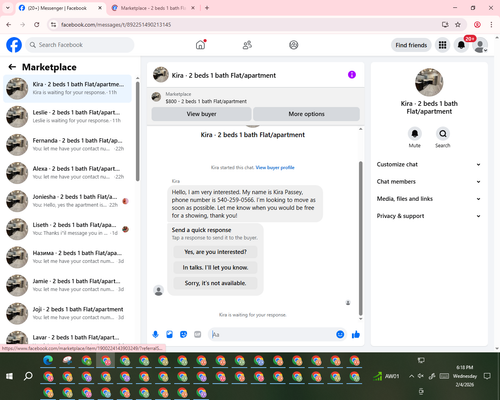Viewport: 500px width, 400px height.
Task: Attach a file with the photo icon
Action: [169, 334]
